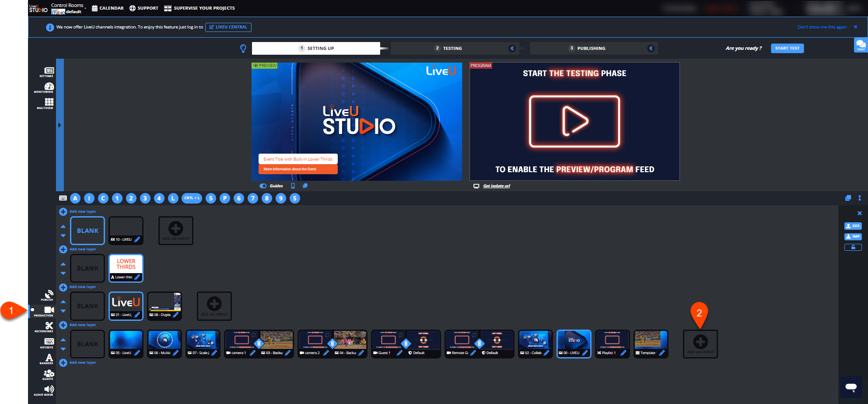Image resolution: width=868 pixels, height=404 pixels.
Task: Toggle hotkey S circle
Action: coord(295,198)
